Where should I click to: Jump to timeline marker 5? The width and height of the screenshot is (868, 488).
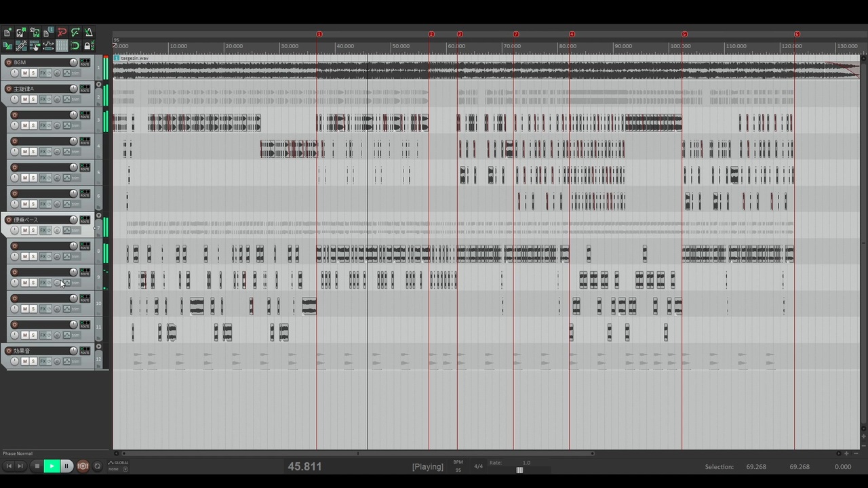(x=684, y=34)
